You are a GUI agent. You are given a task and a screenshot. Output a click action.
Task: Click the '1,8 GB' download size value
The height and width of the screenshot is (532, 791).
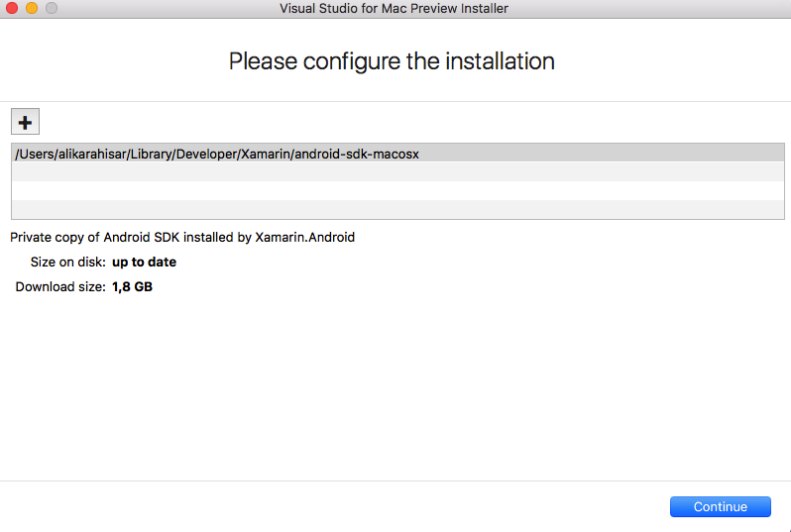click(x=132, y=287)
